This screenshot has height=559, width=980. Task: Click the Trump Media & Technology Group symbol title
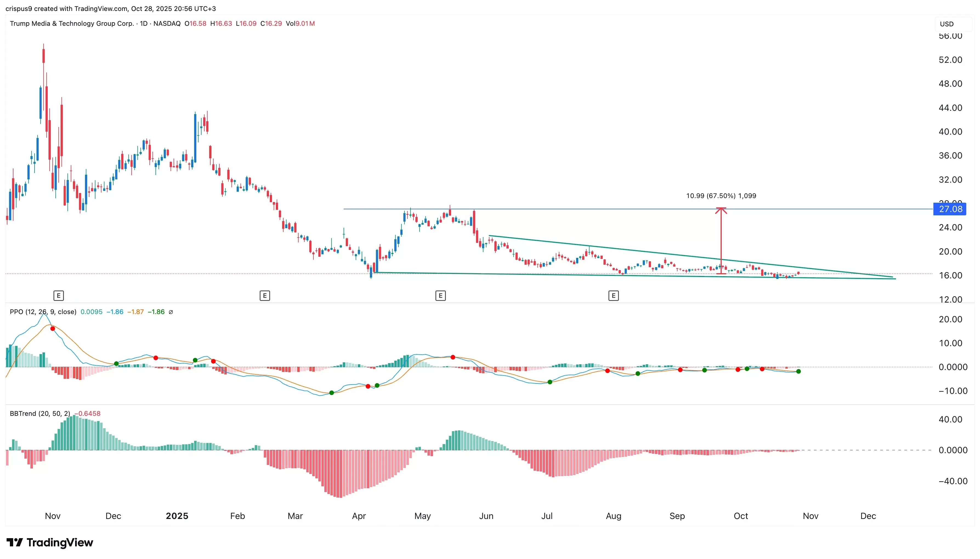72,23
